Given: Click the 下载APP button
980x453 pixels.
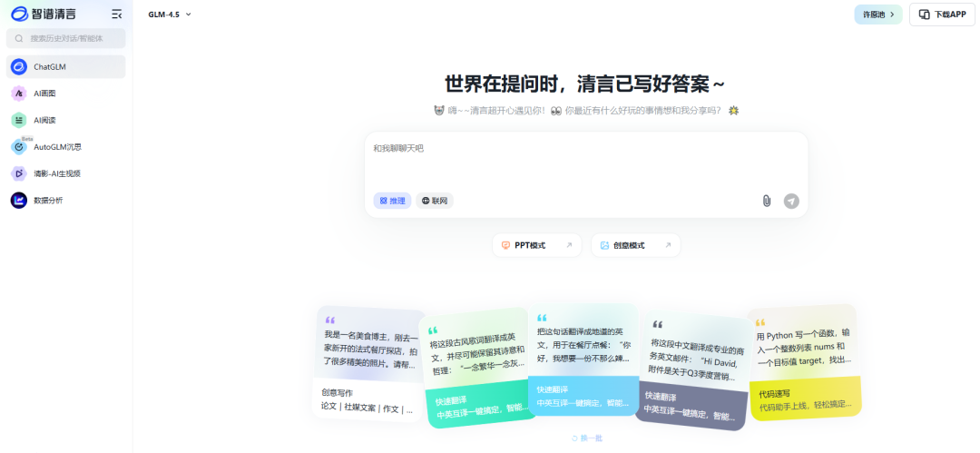Looking at the screenshot, I should point(942,14).
